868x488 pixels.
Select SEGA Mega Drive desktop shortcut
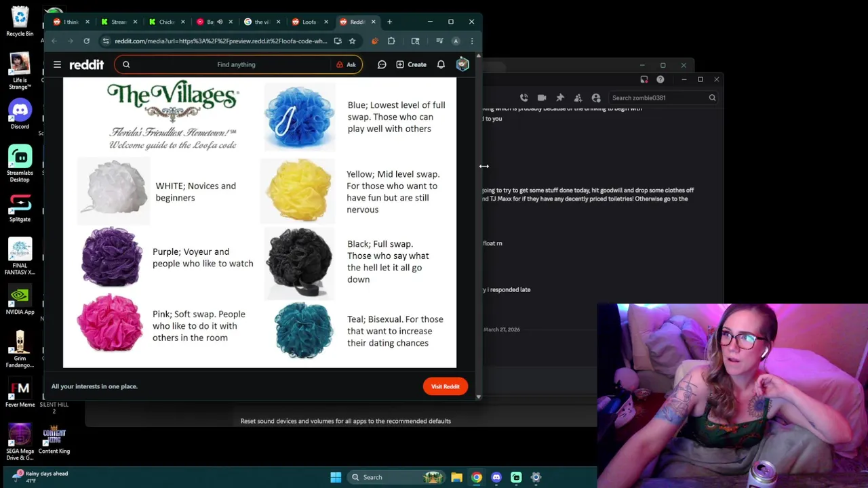20,442
